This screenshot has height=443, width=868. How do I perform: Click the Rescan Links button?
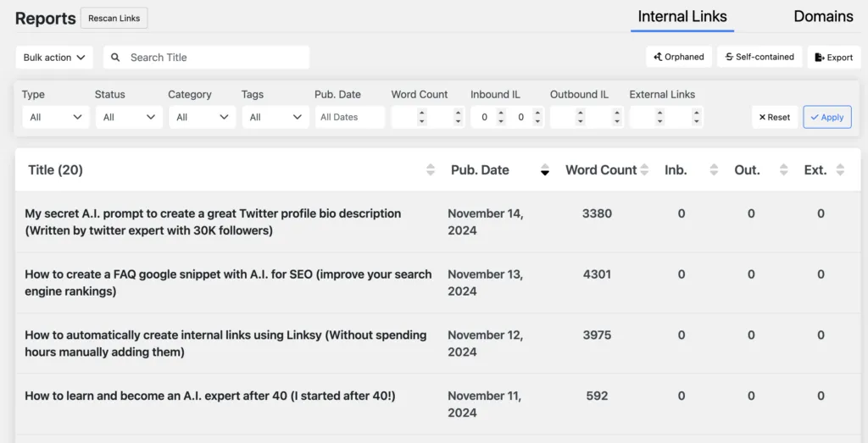(x=114, y=18)
